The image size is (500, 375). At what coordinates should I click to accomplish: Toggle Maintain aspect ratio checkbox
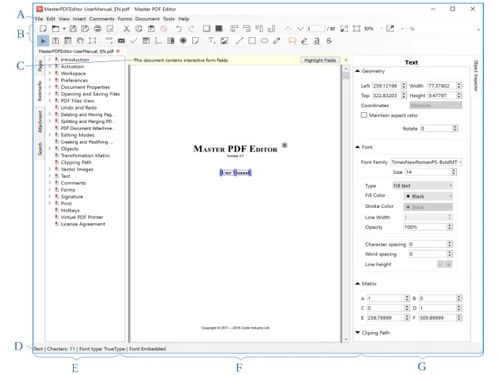tap(364, 115)
